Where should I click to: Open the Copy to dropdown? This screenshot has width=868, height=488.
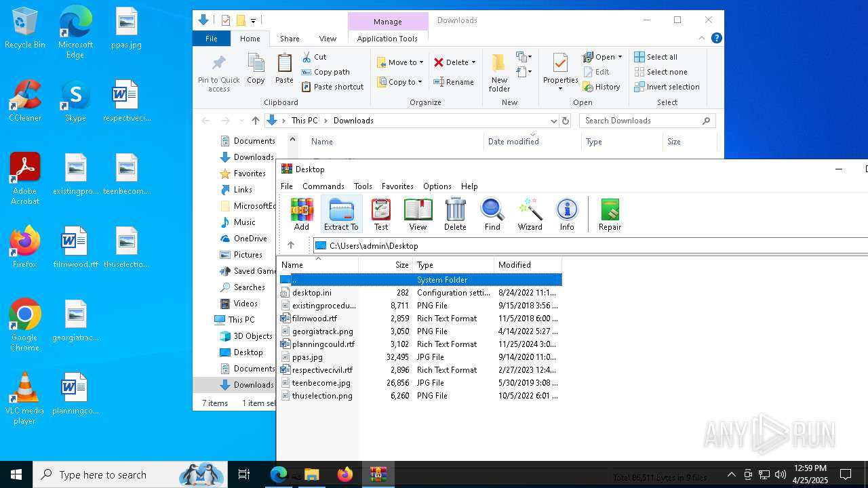(399, 82)
